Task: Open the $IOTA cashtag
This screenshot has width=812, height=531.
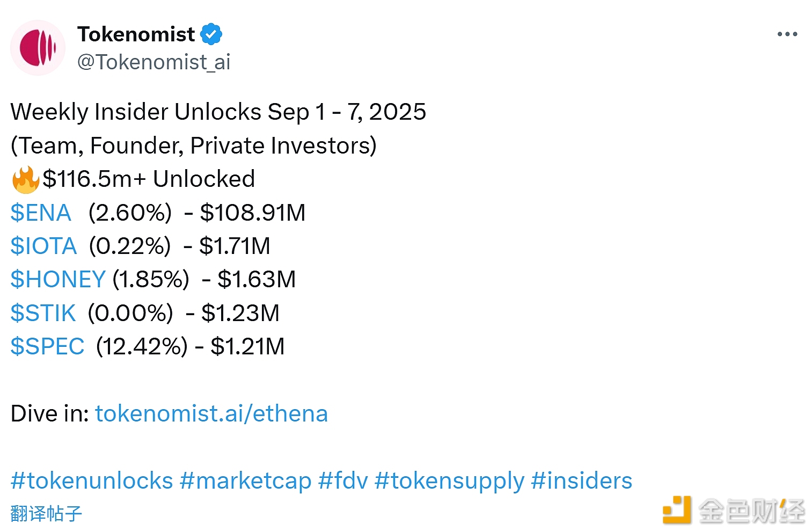Action: (x=43, y=246)
